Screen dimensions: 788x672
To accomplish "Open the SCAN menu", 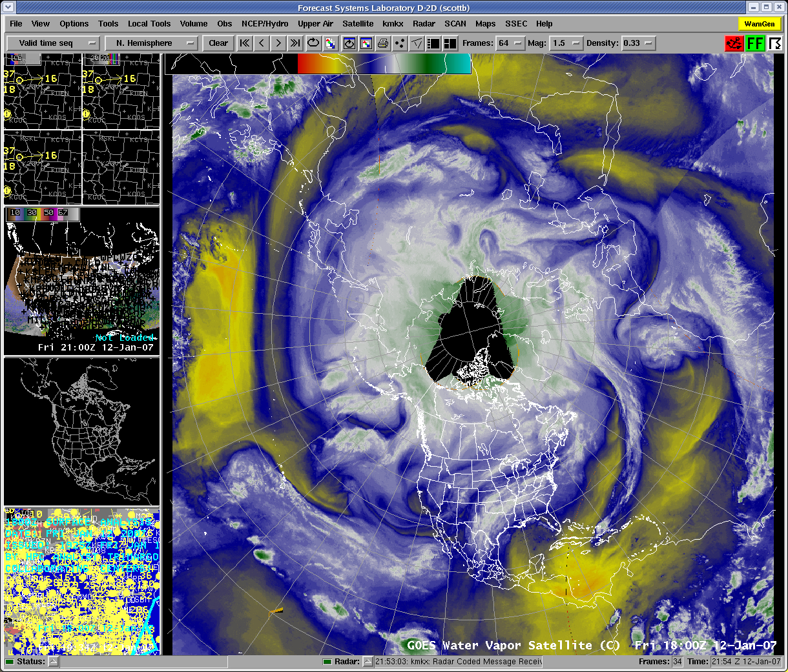I will (455, 24).
